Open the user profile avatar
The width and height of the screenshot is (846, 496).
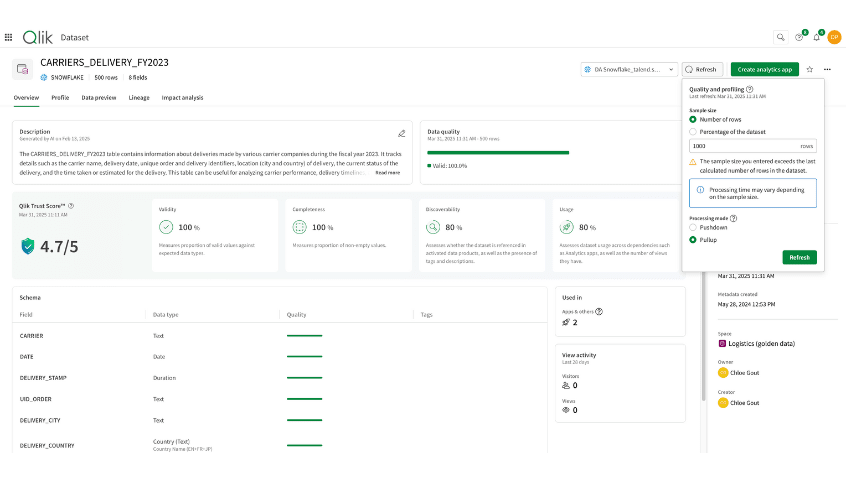835,37
